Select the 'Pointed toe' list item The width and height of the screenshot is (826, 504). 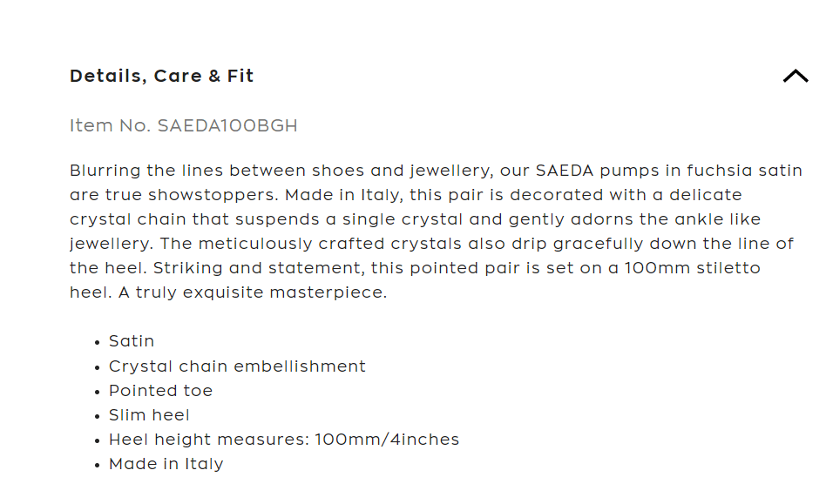(160, 391)
